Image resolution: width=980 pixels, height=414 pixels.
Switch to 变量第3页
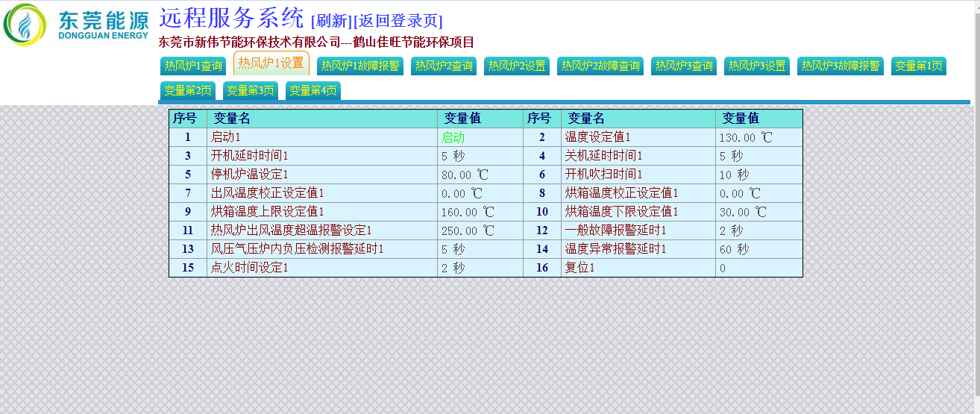[x=251, y=91]
